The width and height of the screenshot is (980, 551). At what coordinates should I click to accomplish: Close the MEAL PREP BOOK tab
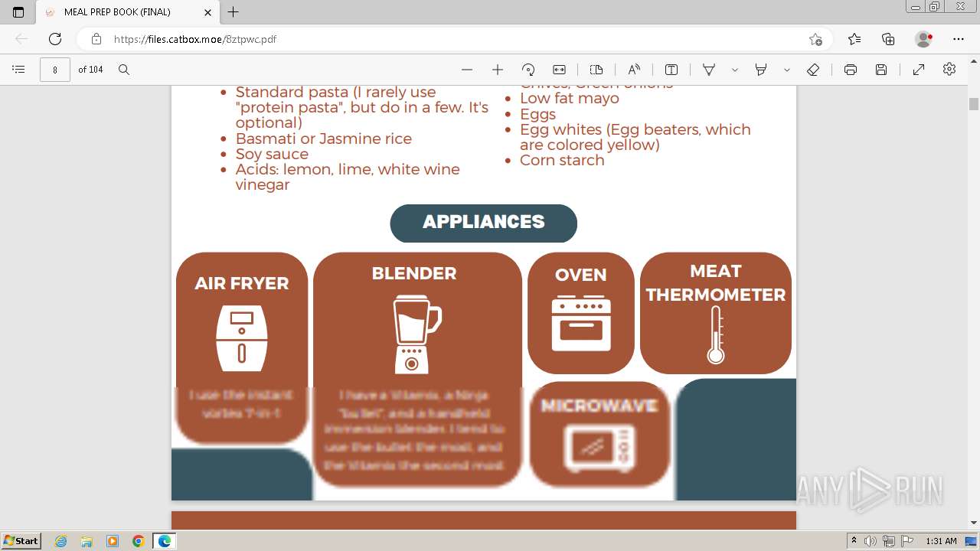[208, 12]
